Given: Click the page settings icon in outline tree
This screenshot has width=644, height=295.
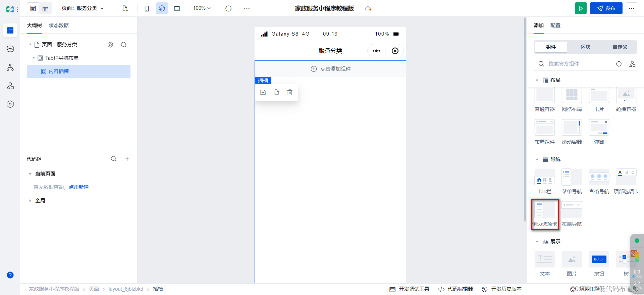Looking at the screenshot, I should pos(110,45).
